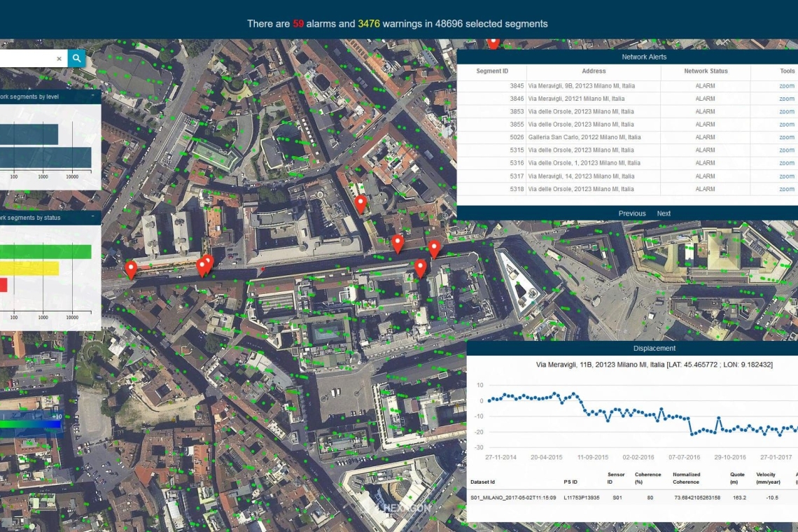
Task: Click the 27-11-2014 date on displacement axis
Action: 500,457
